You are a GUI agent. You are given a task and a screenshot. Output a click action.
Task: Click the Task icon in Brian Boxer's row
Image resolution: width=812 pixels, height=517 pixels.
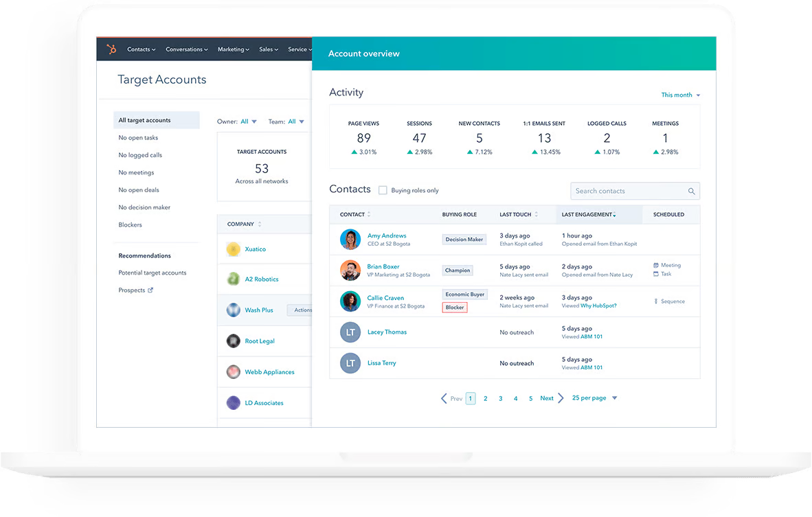tap(657, 273)
